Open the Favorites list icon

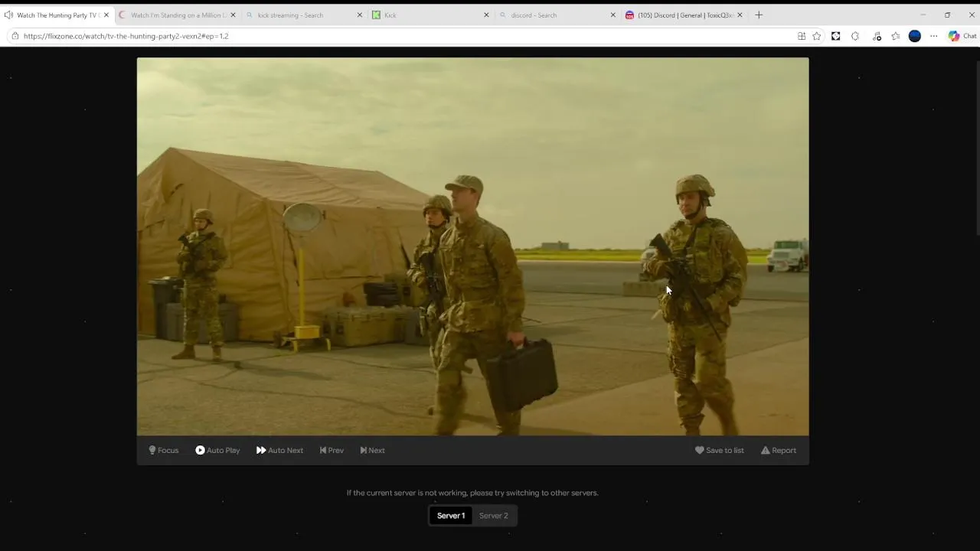[x=896, y=36]
